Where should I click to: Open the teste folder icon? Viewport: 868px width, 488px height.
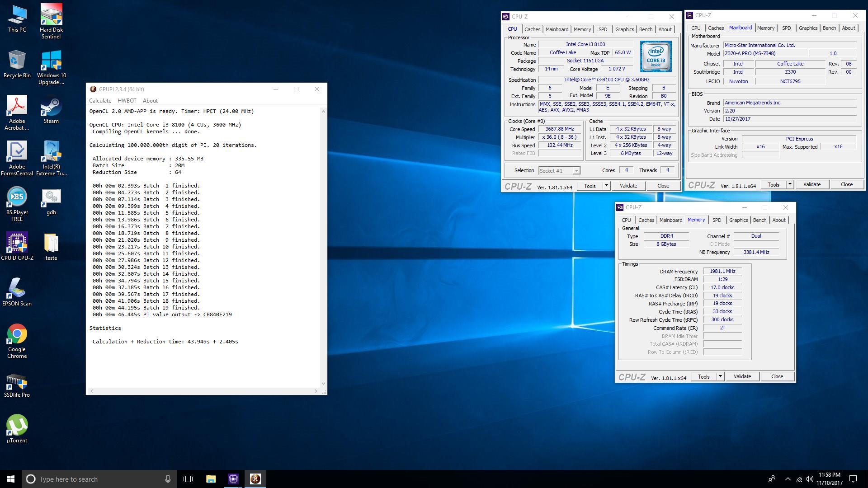click(x=51, y=247)
